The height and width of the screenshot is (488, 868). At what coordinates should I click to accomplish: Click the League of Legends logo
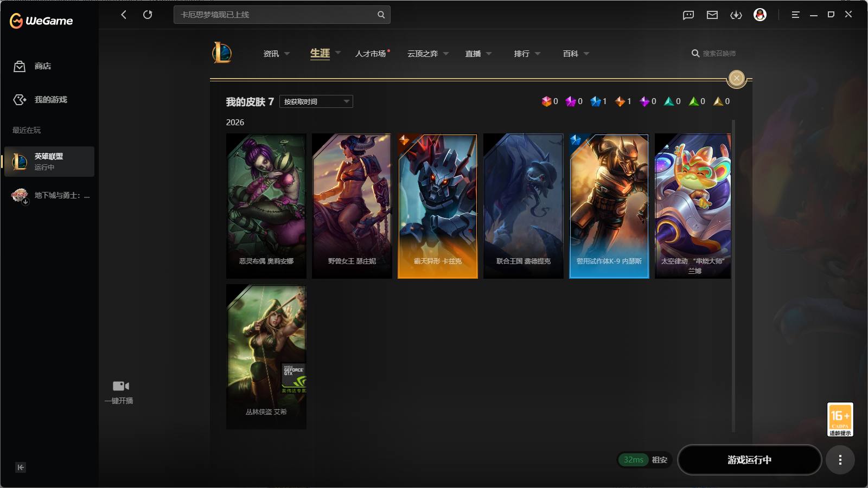coord(222,53)
